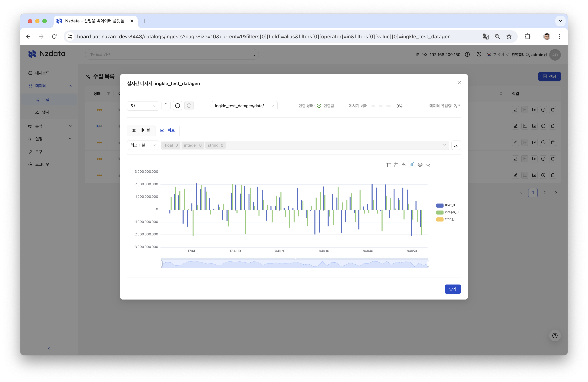Open the AD user avatar

pos(555,55)
